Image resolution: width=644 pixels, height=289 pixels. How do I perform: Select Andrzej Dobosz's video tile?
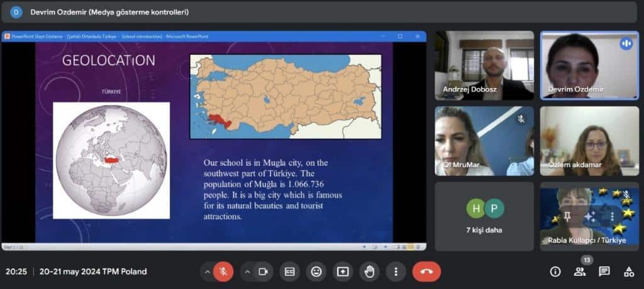coord(484,65)
